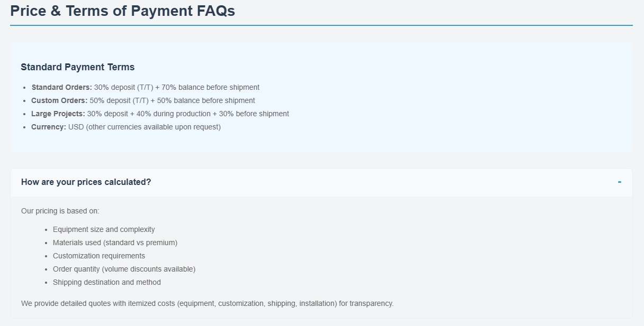Click the "Large Projects:" bold label
This screenshot has height=326, width=644.
(58, 114)
